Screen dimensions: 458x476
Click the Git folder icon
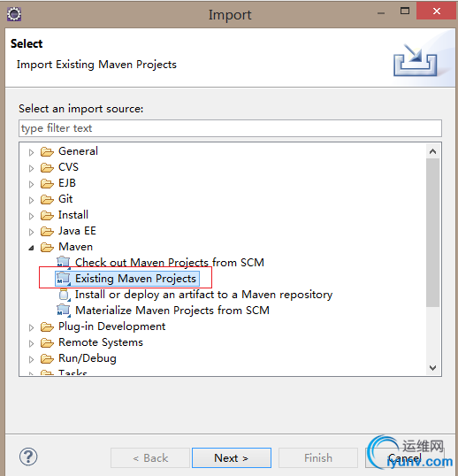[47, 199]
